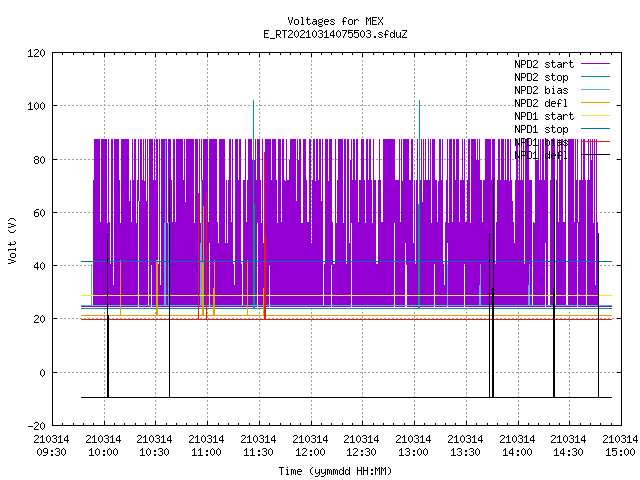Click the x-axis tick label 10:00
The width and height of the screenshot is (640, 480).
click(x=103, y=453)
